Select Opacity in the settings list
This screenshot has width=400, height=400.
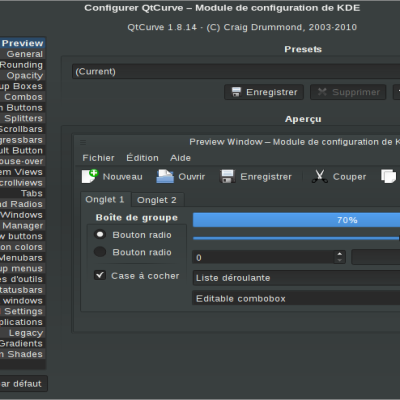(22, 76)
